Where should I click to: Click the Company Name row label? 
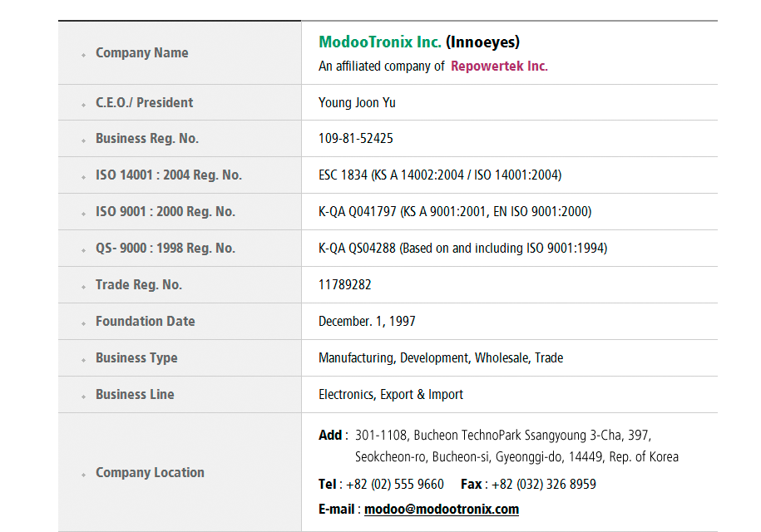coord(141,52)
